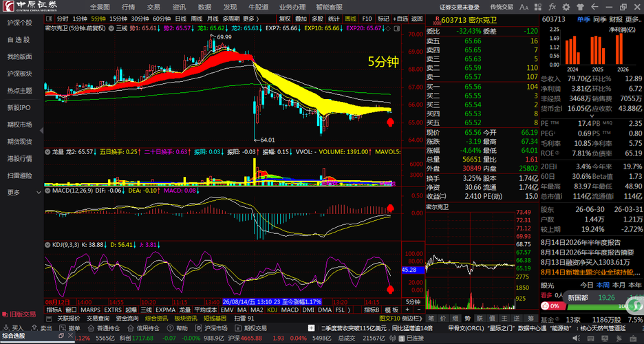Click the 旧版交易 button
The image size is (644, 344).
19,314
